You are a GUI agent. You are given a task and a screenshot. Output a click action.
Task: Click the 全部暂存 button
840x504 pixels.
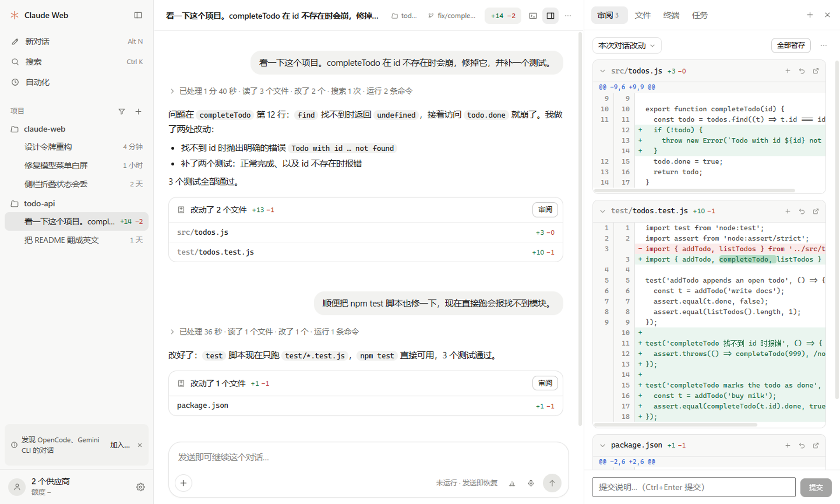click(791, 46)
